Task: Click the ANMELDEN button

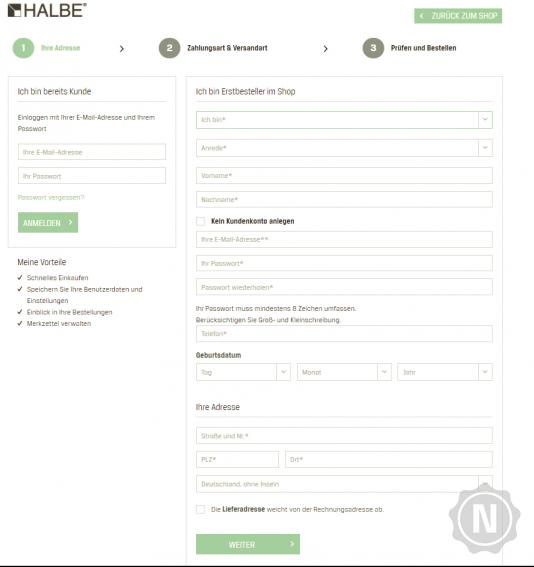Action: [x=48, y=222]
